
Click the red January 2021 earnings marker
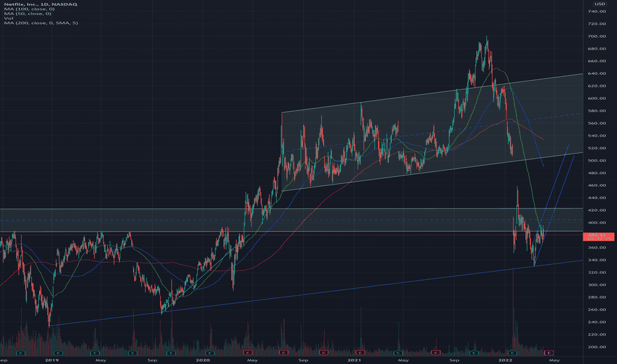click(x=360, y=353)
